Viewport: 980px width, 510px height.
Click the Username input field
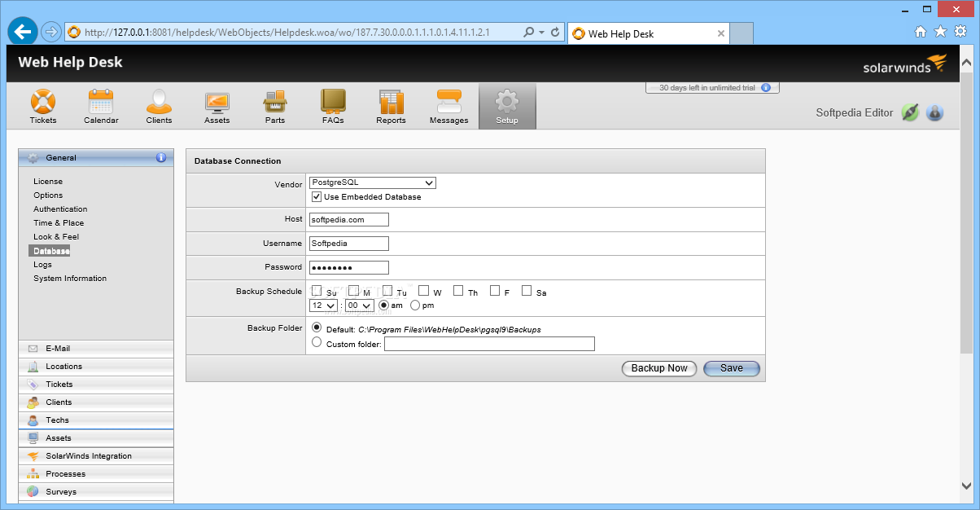349,244
